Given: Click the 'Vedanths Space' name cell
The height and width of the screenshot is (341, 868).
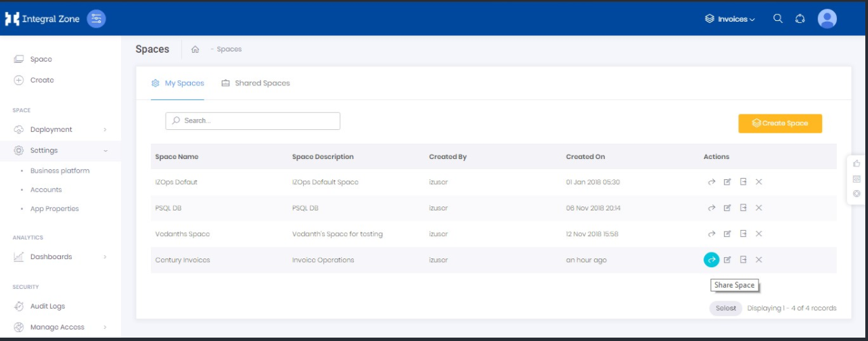Looking at the screenshot, I should pos(183,233).
